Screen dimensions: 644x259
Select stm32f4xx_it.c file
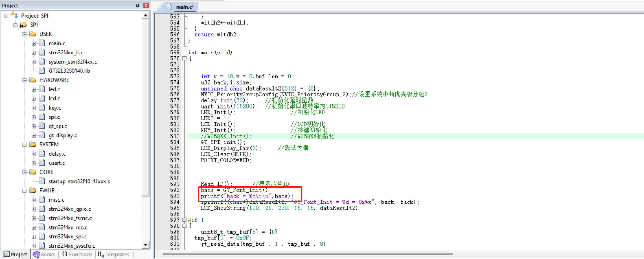[66, 53]
